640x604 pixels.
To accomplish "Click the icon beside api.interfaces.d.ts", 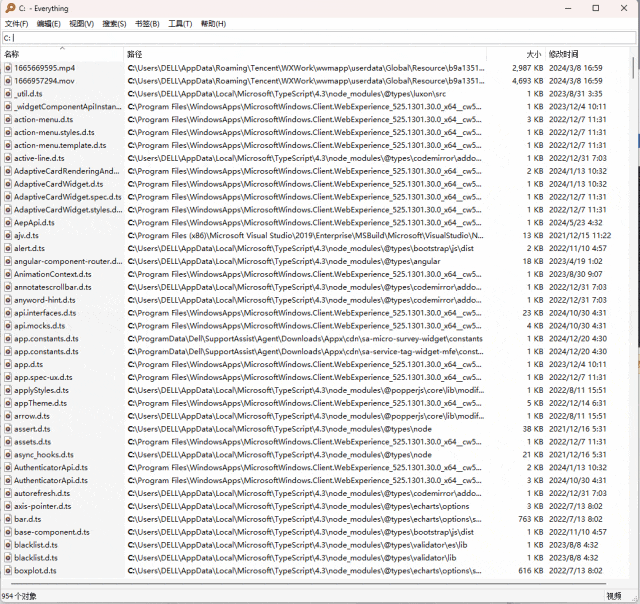I will tap(8, 313).
